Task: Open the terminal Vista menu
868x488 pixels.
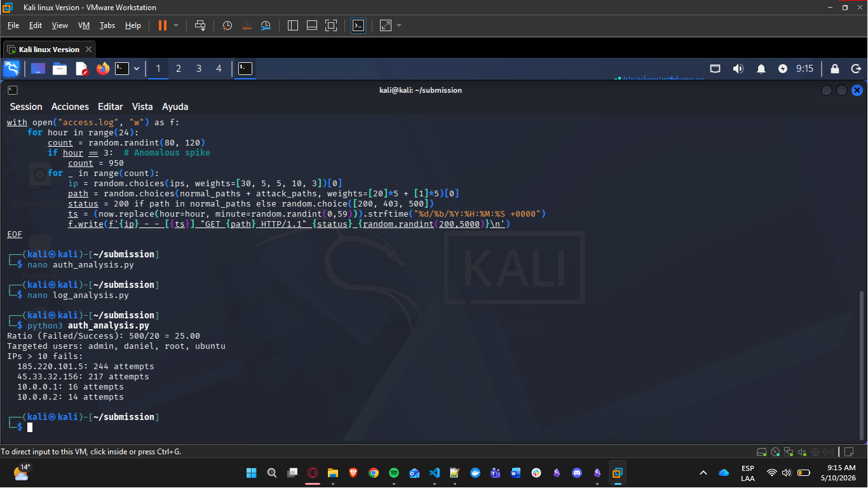Action: click(142, 107)
